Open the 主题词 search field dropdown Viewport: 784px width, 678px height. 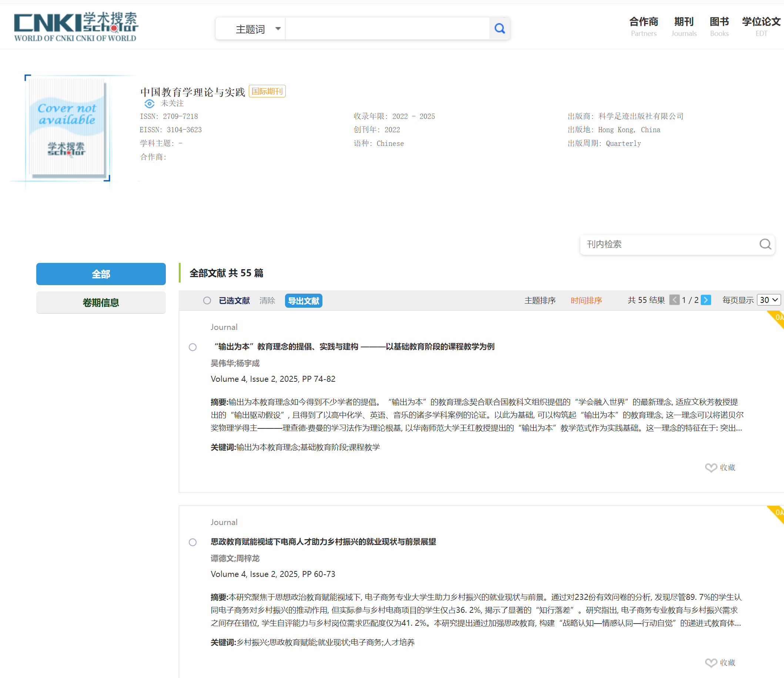coord(257,29)
